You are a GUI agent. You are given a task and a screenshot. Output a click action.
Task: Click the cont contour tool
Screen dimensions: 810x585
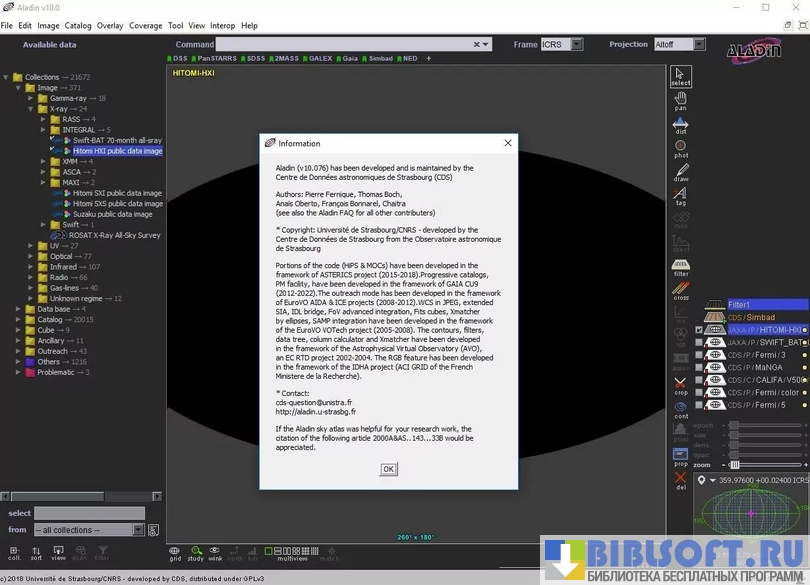click(680, 409)
